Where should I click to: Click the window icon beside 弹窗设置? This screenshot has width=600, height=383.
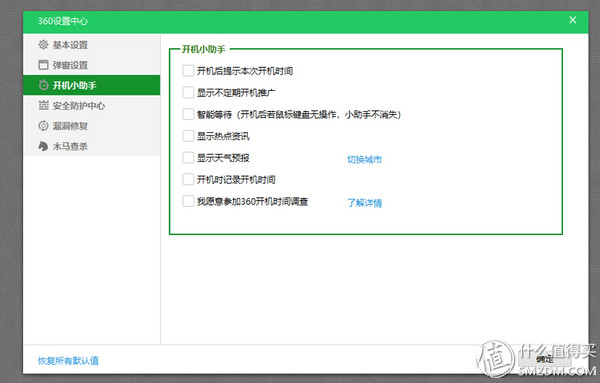[43, 65]
